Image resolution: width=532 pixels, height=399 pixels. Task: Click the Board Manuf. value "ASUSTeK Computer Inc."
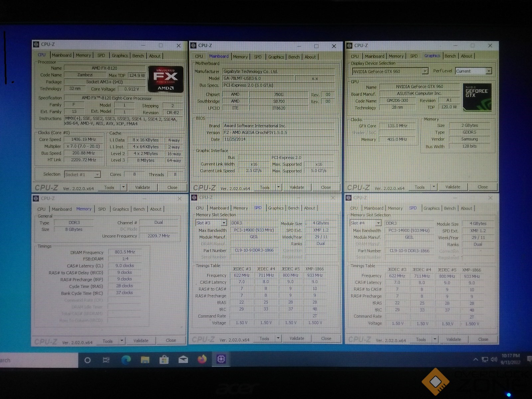(419, 93)
